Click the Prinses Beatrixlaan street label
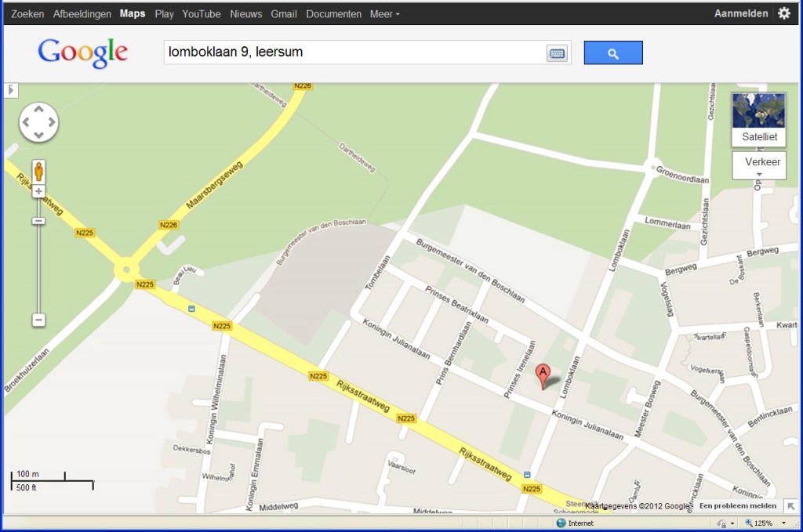This screenshot has height=532, width=803. (457, 304)
